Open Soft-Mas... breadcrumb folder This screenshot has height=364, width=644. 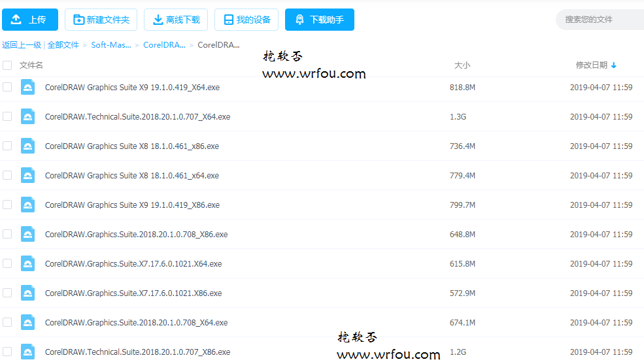pyautogui.click(x=111, y=44)
